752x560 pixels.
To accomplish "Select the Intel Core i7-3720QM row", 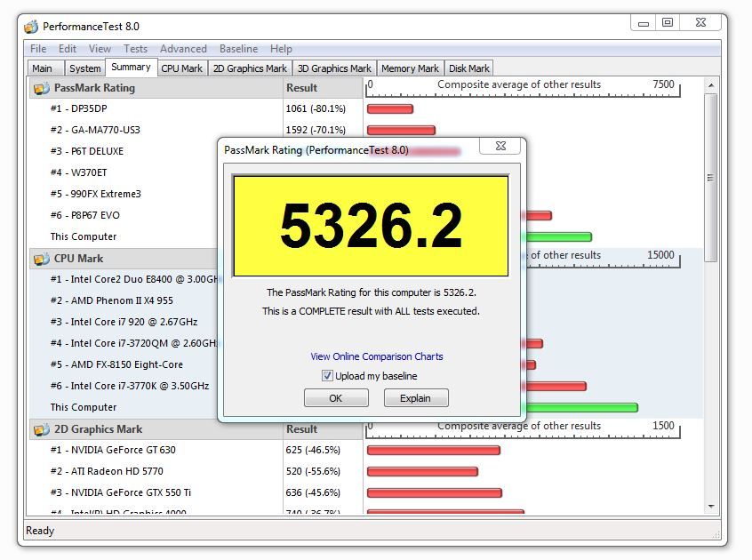I will pos(134,343).
